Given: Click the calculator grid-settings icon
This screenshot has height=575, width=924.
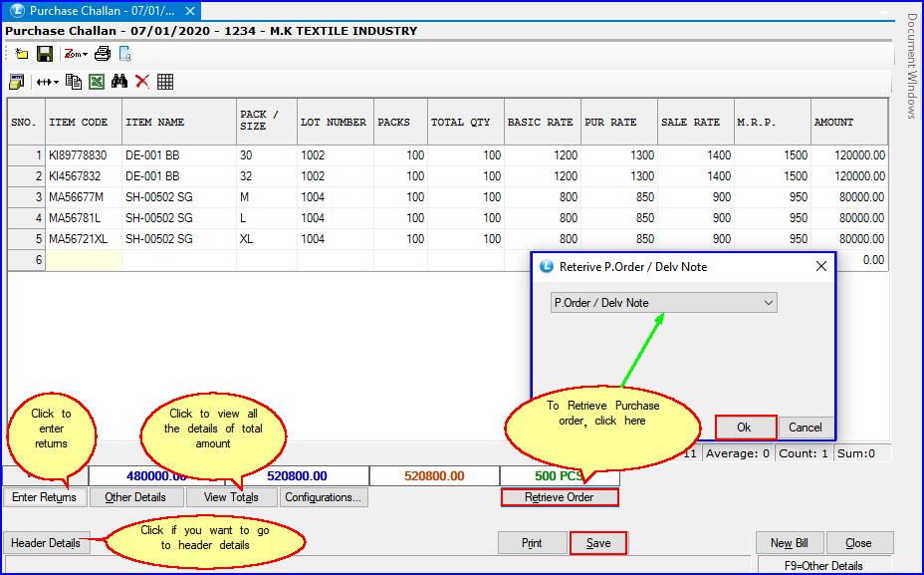Looking at the screenshot, I should tap(16, 82).
